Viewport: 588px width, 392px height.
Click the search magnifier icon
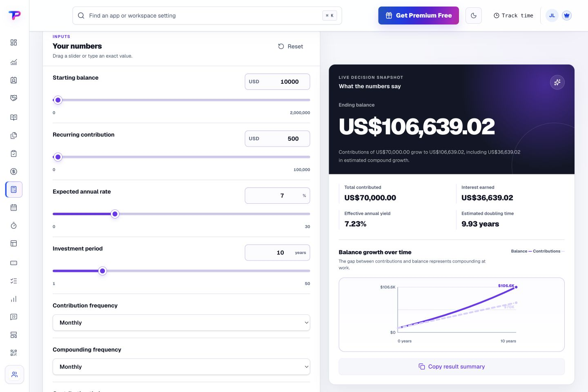[81, 16]
